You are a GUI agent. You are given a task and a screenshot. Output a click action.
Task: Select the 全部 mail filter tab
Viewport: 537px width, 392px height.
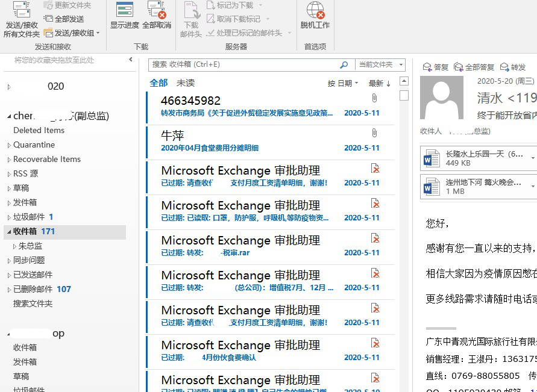coord(159,82)
